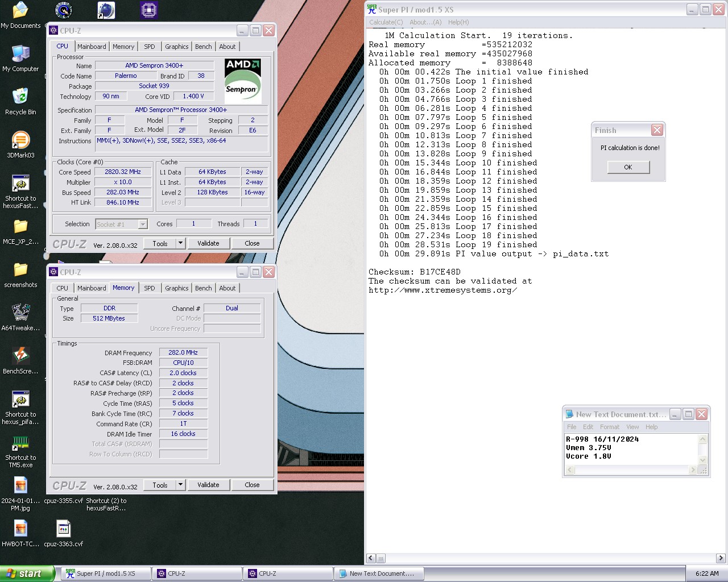
Task: Click the xtremesystems.org URL text
Action: coord(442,290)
